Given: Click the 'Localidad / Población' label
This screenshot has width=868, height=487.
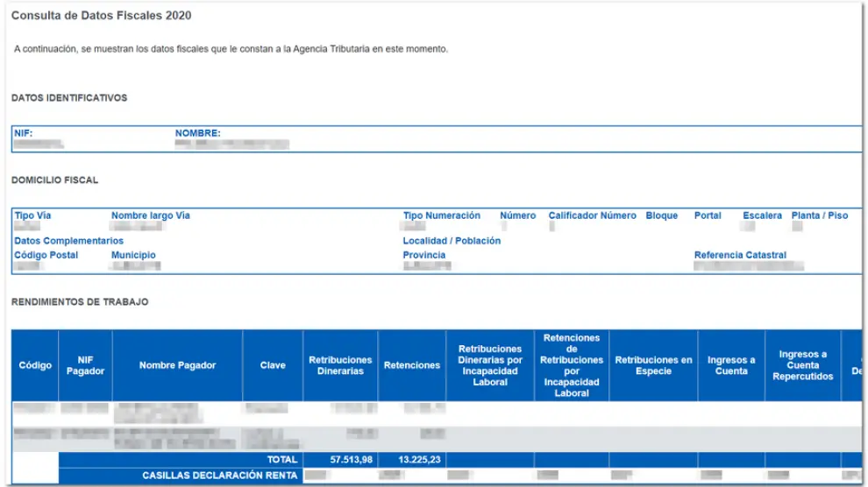Looking at the screenshot, I should coord(452,241).
